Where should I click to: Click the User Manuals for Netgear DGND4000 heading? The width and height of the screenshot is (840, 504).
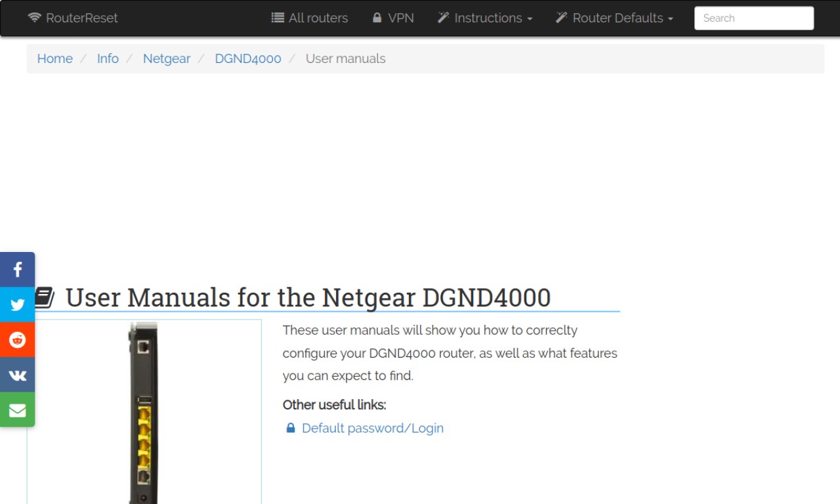click(x=308, y=297)
